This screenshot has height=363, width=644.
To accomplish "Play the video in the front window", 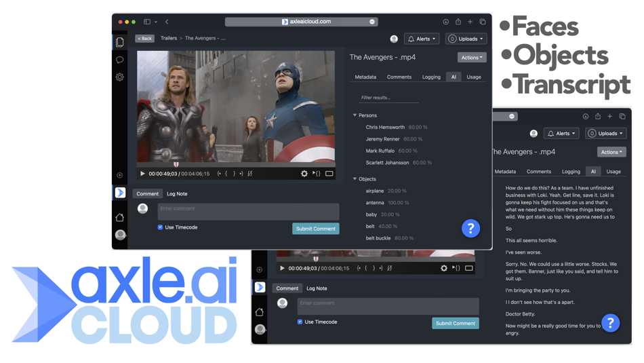I will coord(142,174).
